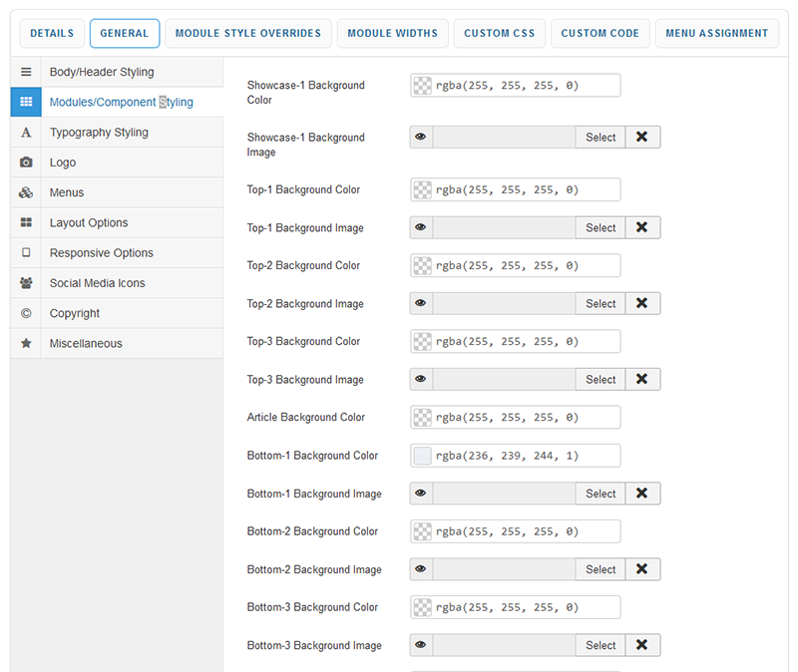The width and height of the screenshot is (798, 672).
Task: Clear the Top-1 Background Image field
Action: [x=642, y=228]
